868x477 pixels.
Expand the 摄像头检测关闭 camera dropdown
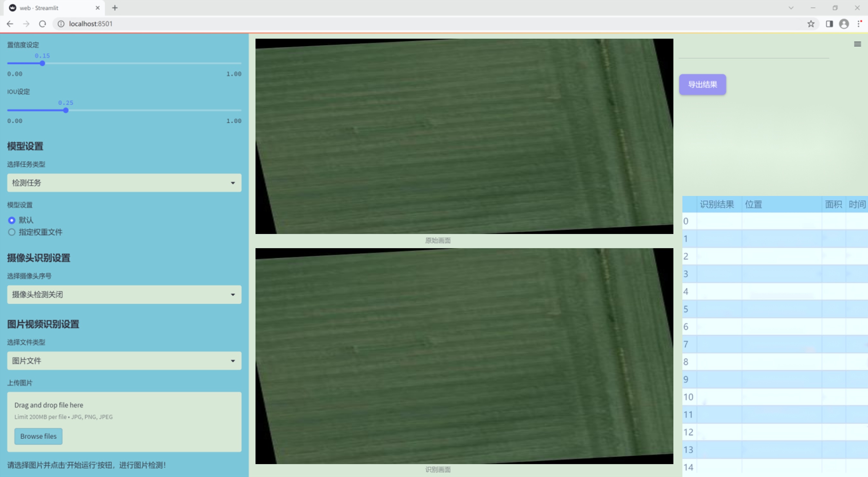click(124, 294)
